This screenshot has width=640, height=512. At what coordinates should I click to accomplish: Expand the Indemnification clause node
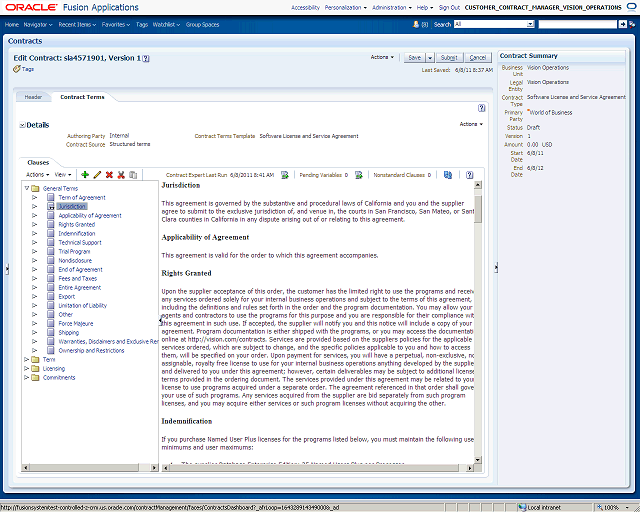(x=35, y=233)
